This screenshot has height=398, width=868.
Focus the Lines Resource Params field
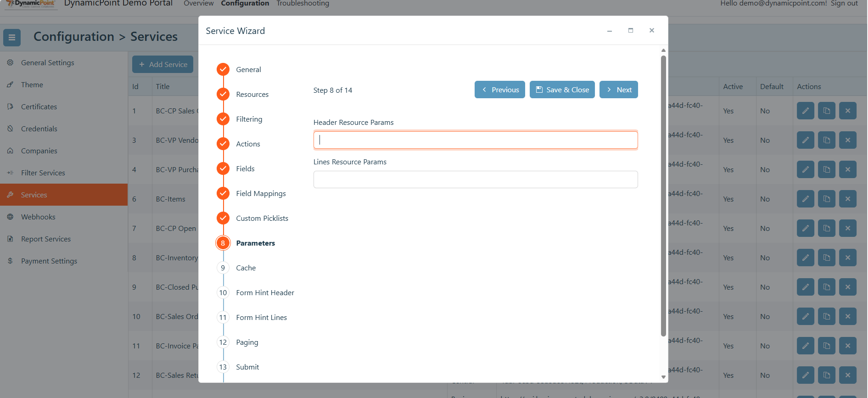476,179
